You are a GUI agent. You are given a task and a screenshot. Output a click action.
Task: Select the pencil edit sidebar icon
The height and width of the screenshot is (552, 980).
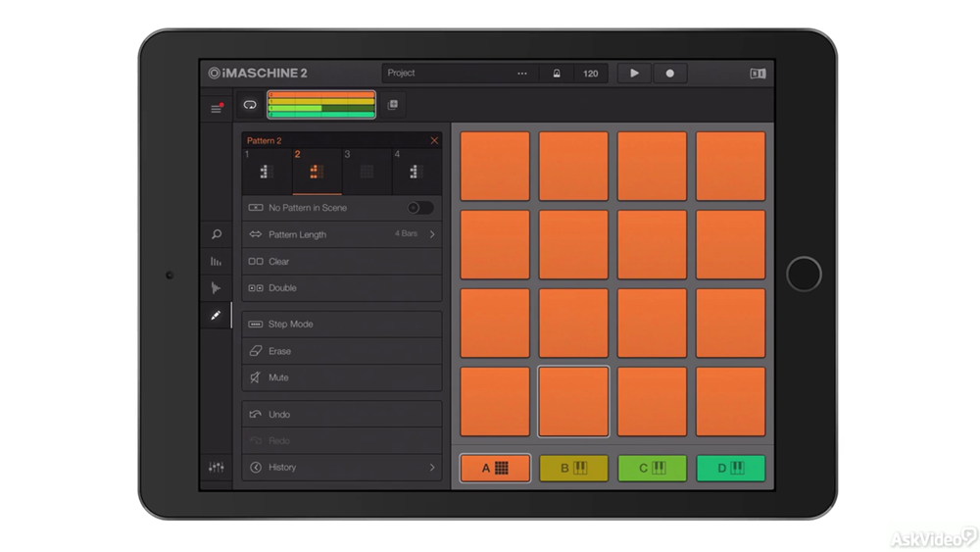coord(217,316)
